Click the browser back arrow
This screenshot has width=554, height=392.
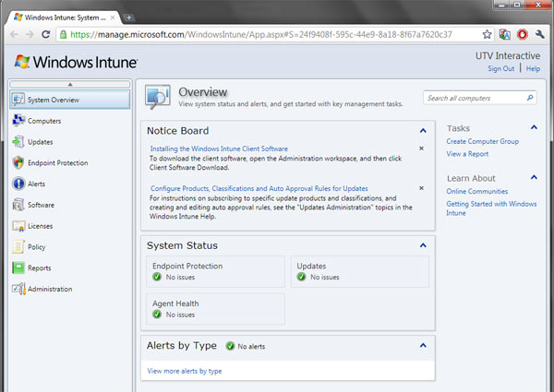[15, 34]
